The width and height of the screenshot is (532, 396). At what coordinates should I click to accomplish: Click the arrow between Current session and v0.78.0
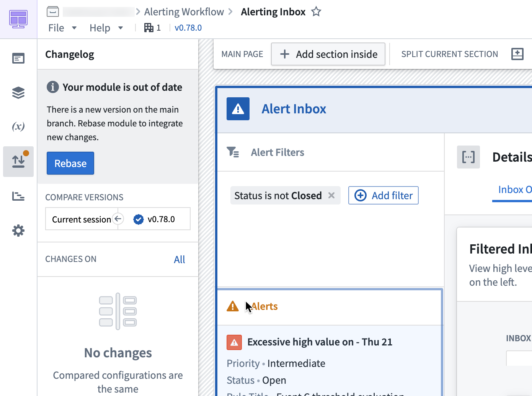(x=118, y=219)
